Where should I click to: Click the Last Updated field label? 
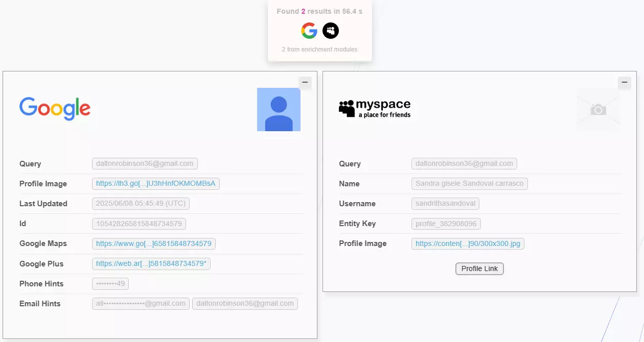point(43,204)
